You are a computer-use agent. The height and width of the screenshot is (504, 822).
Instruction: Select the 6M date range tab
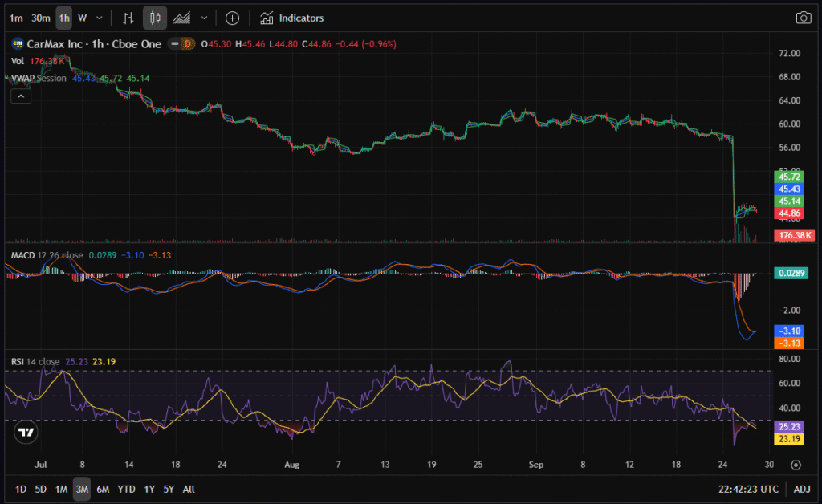click(x=103, y=489)
